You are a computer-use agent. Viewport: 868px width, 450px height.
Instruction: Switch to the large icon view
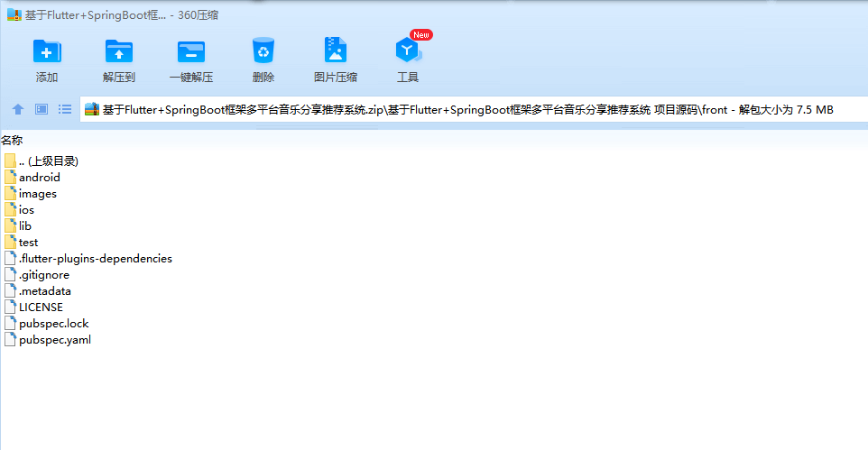(x=42, y=109)
